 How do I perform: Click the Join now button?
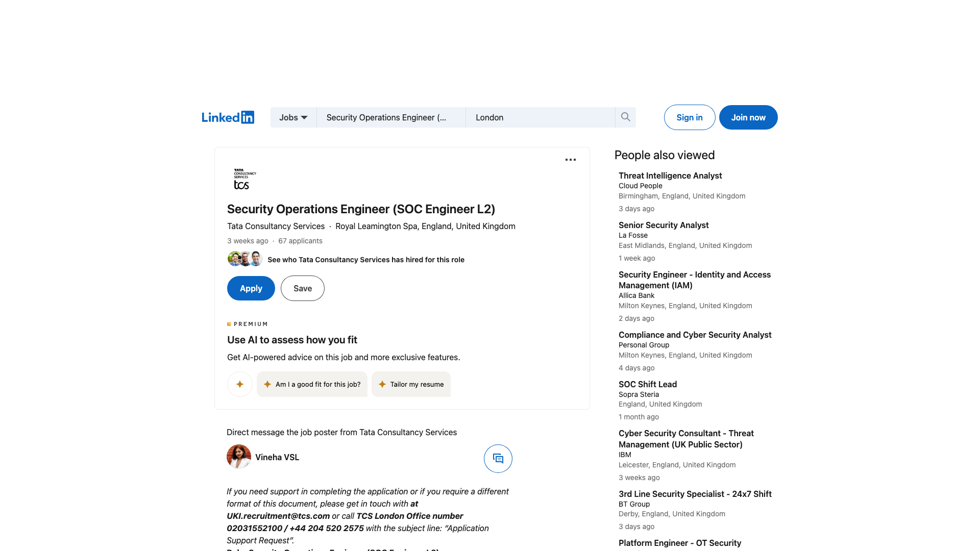coord(748,117)
